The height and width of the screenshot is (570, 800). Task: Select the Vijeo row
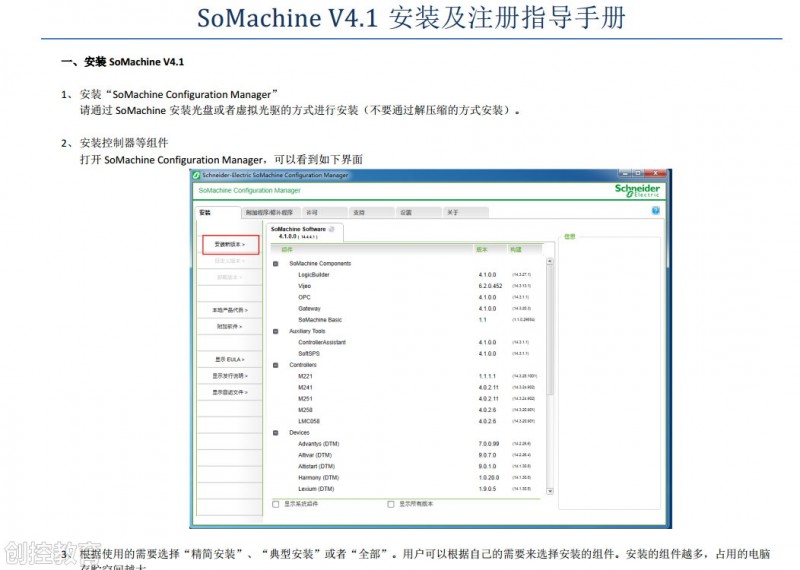pyautogui.click(x=408, y=286)
